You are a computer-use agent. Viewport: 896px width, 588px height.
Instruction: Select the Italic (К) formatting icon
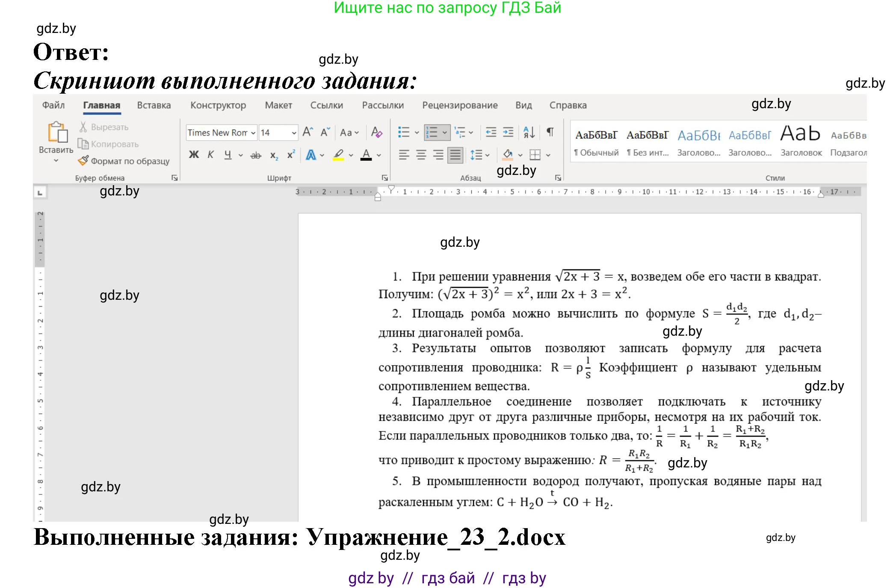point(210,154)
